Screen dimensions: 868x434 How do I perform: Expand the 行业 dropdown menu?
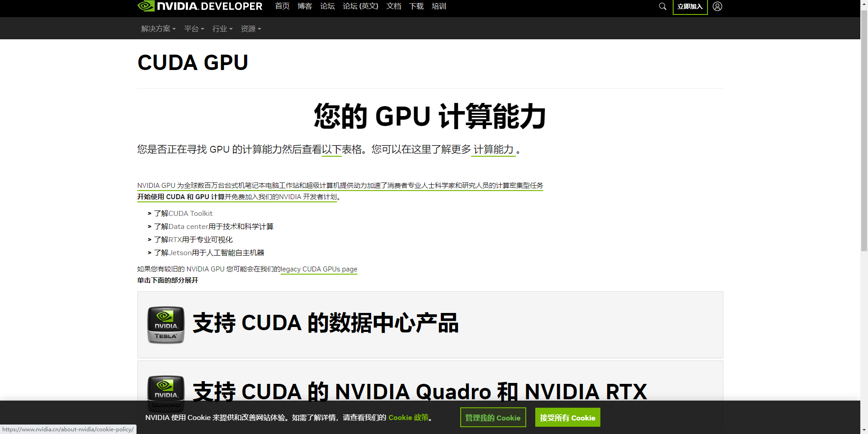pyautogui.click(x=222, y=28)
